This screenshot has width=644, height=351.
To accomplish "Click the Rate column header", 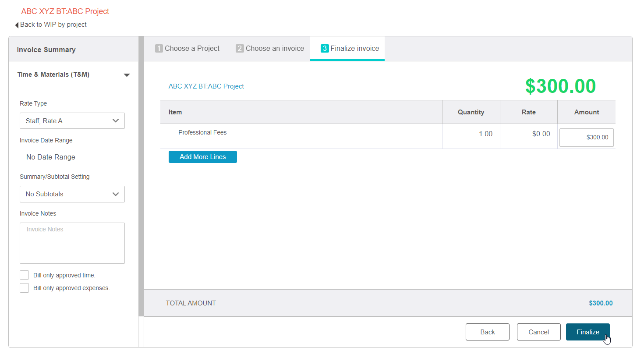I will coord(529,112).
